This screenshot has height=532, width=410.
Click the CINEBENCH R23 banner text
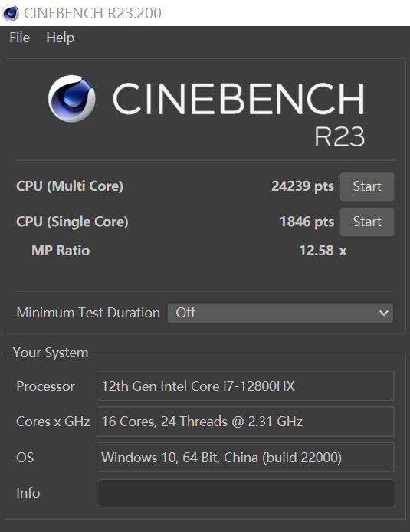(x=239, y=114)
